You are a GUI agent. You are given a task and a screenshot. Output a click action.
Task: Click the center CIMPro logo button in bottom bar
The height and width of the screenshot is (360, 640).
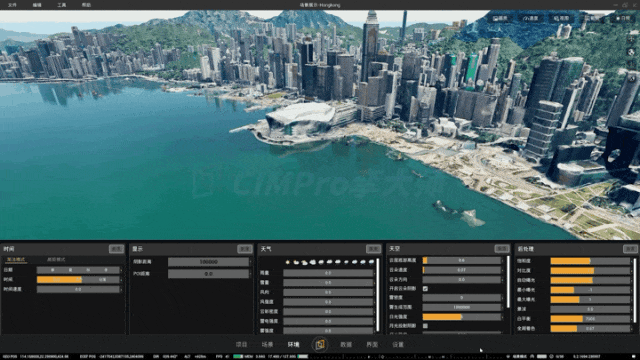tap(320, 345)
